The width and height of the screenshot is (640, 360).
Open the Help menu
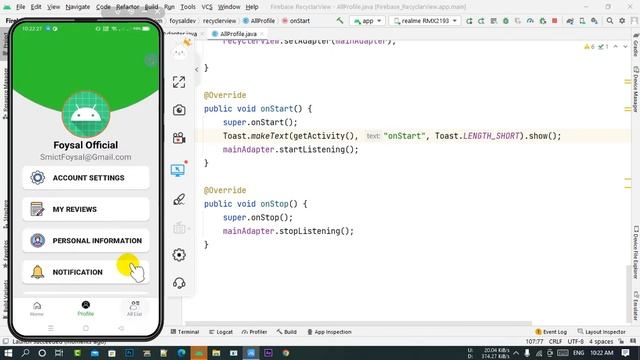coord(252,7)
